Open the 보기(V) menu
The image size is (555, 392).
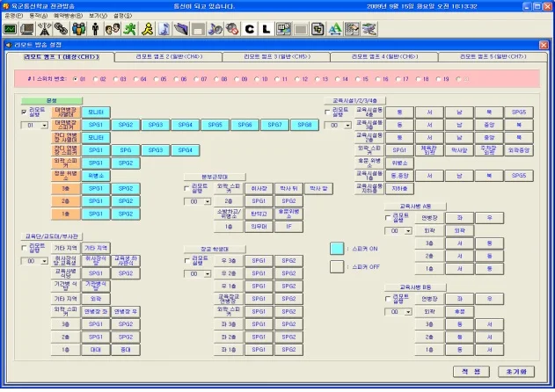click(98, 16)
